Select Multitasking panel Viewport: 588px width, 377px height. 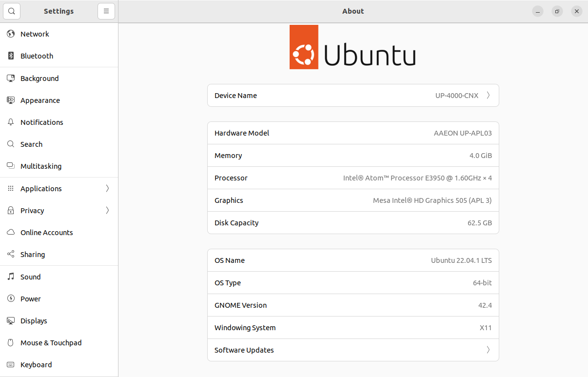(59, 166)
